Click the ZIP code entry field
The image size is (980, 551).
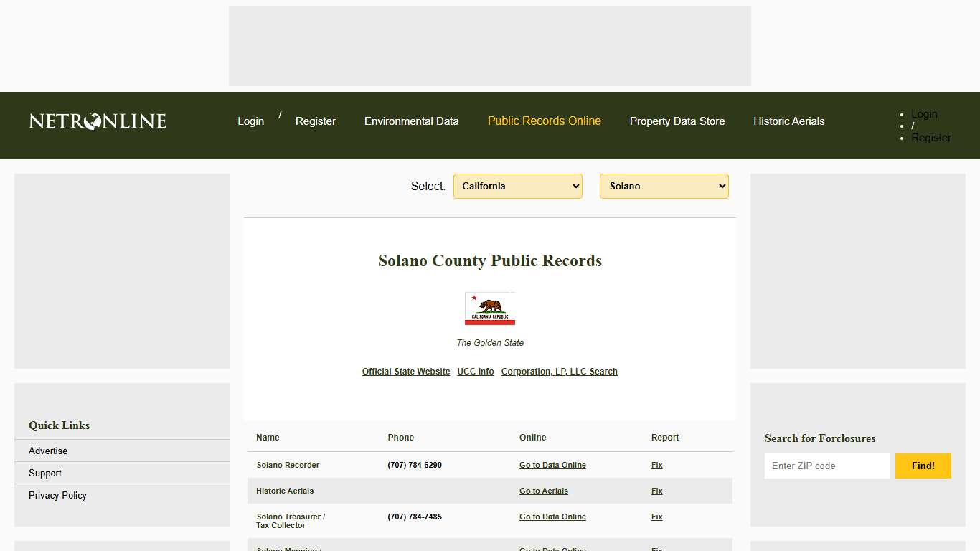point(826,466)
